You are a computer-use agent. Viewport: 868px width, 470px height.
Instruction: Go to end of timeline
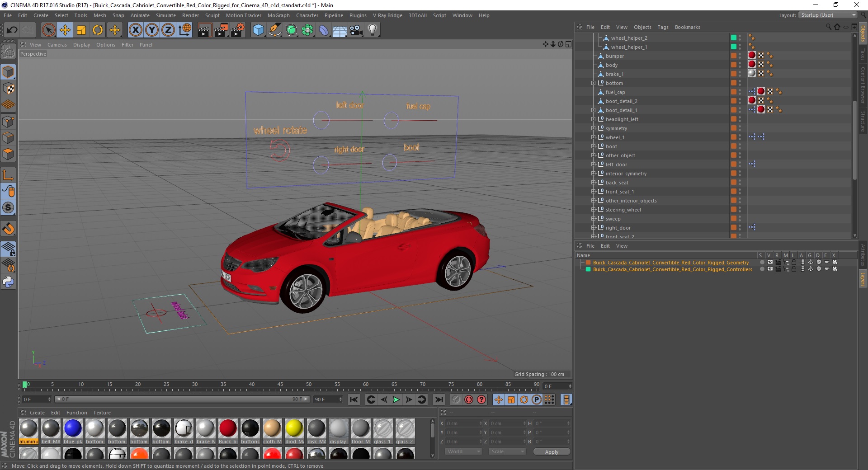click(x=439, y=399)
